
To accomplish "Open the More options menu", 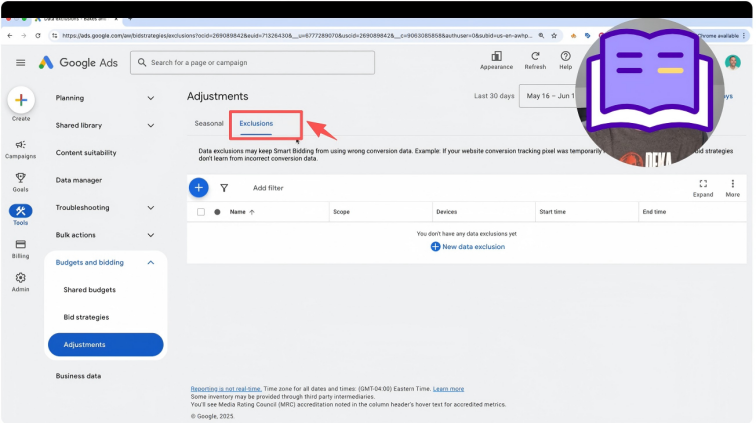I will coord(732,188).
